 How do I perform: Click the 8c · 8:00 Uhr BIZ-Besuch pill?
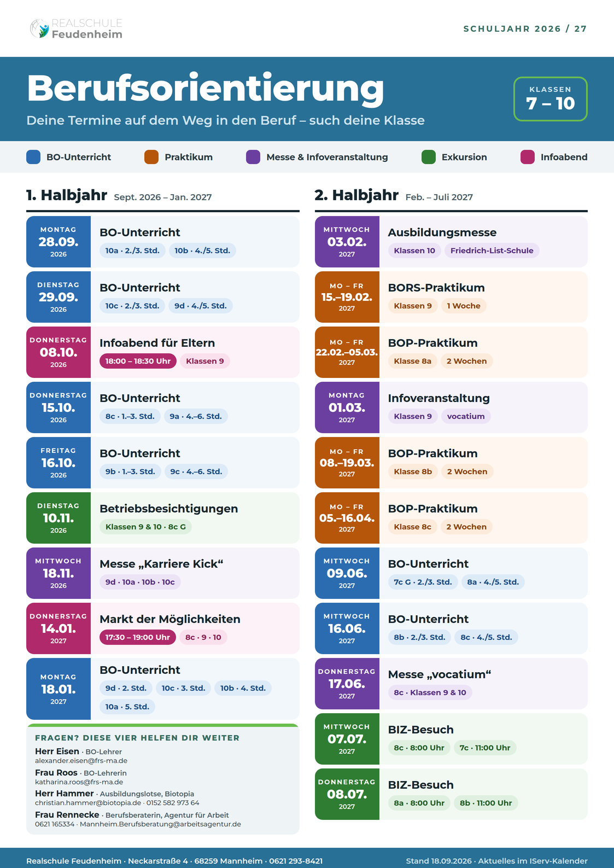point(419,748)
